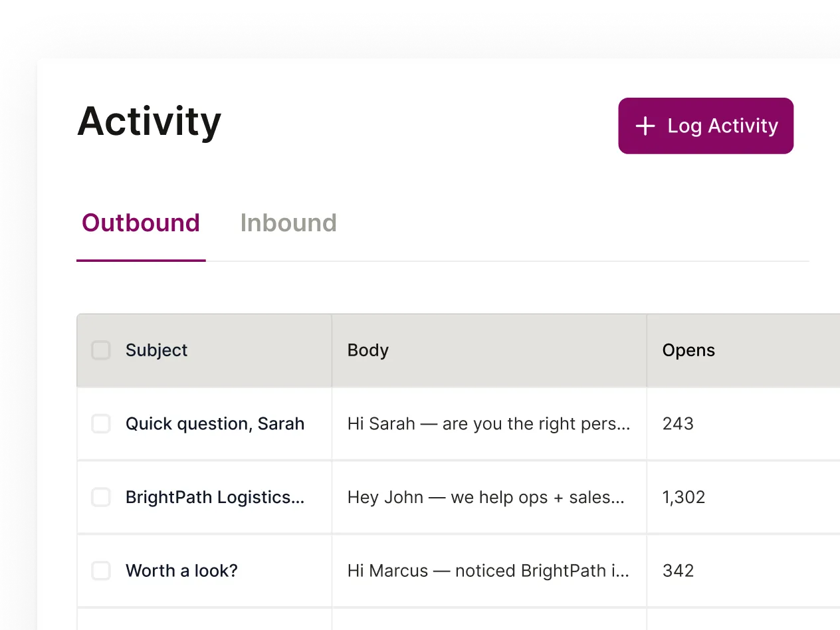The width and height of the screenshot is (840, 630).
Task: Open the email titled 'Quick question, Sarah'
Action: pyautogui.click(x=215, y=423)
